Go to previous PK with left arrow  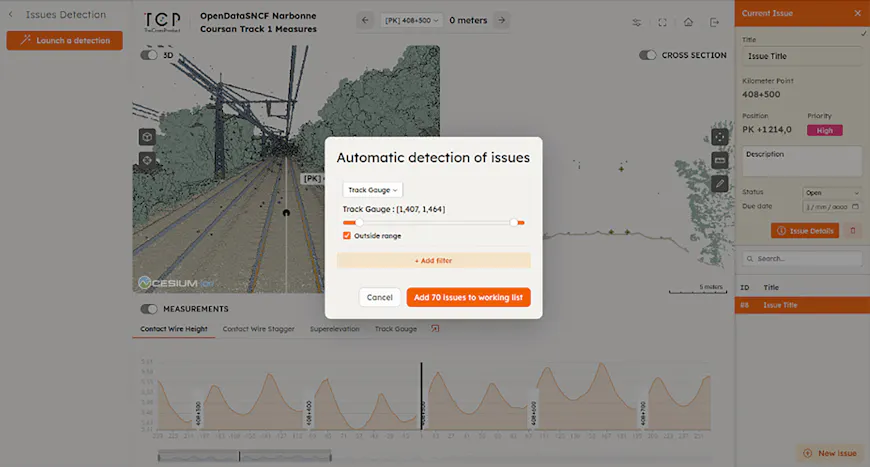coord(365,21)
